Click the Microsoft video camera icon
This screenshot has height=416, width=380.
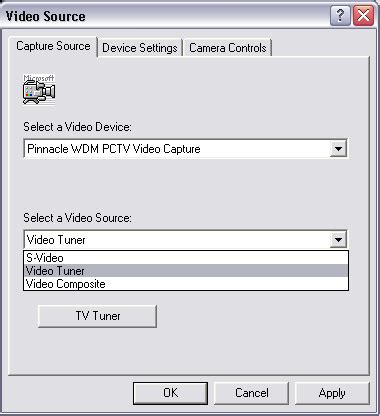39,89
